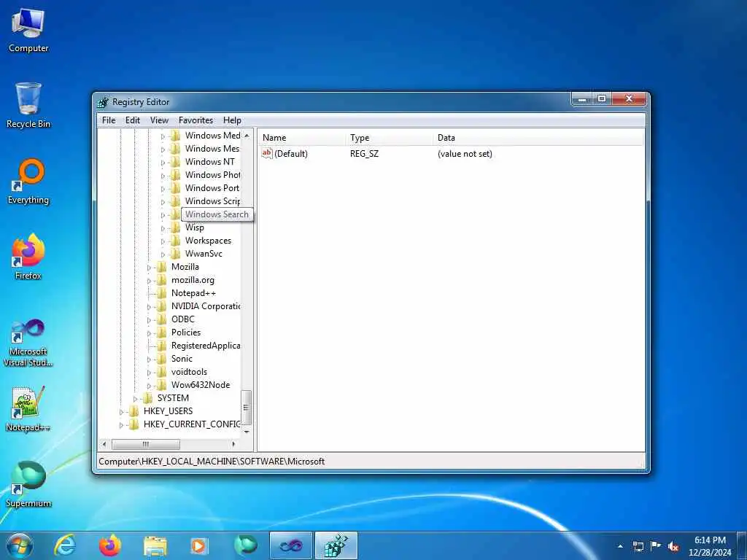Click horizontal scrollbar right arrow

(x=233, y=444)
